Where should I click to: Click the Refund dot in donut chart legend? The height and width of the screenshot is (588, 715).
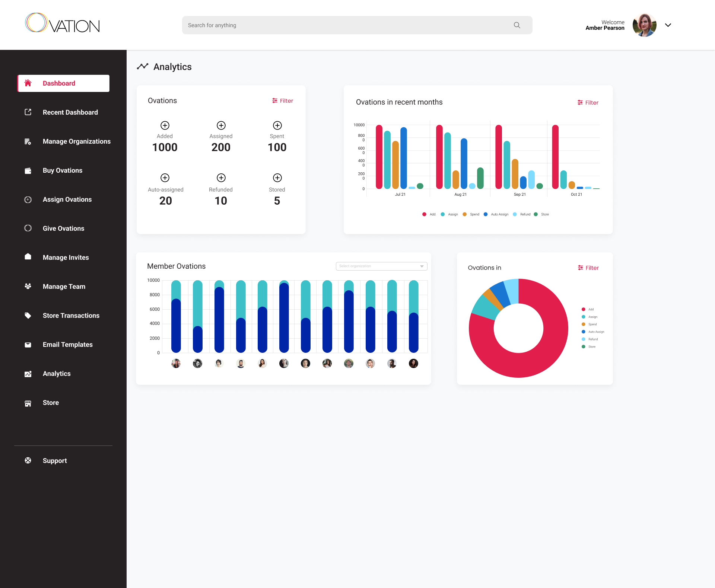click(584, 339)
